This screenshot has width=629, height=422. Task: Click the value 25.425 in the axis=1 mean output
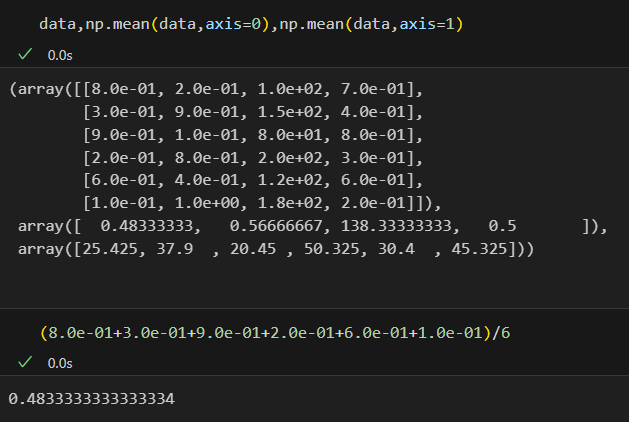(110, 249)
